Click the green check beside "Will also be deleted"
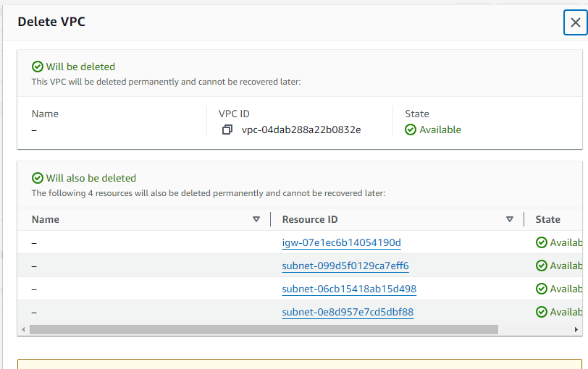588x369 pixels. coord(38,178)
